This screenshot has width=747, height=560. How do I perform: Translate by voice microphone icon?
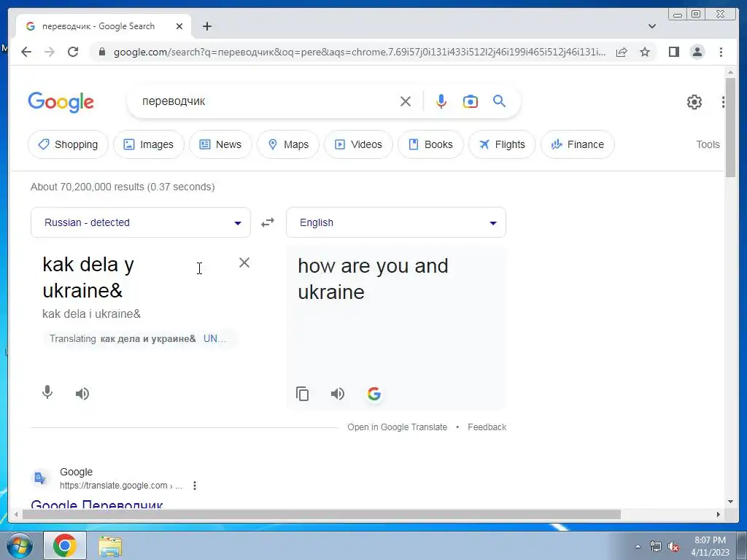[x=47, y=393]
